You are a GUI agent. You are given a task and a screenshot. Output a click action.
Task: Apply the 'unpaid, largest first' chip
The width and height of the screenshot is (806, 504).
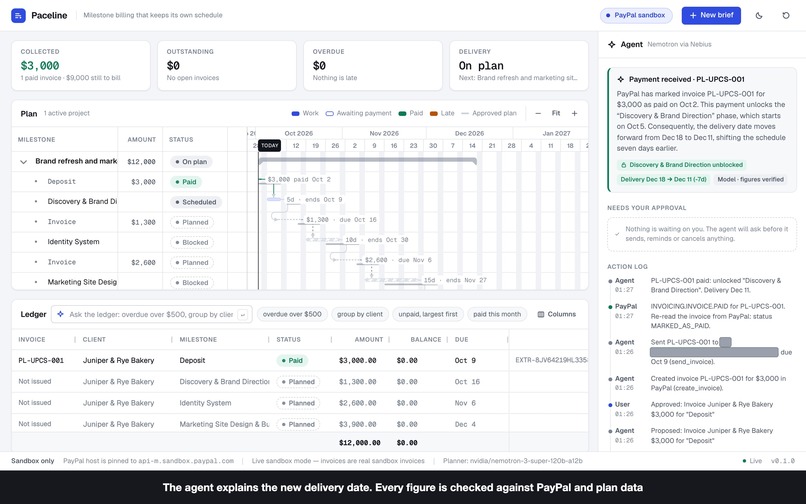click(428, 314)
